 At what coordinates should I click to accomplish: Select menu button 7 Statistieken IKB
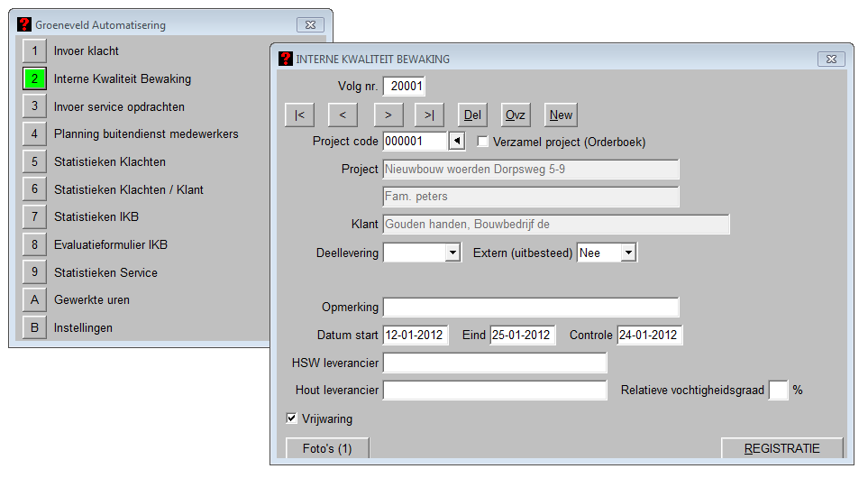[x=34, y=217]
